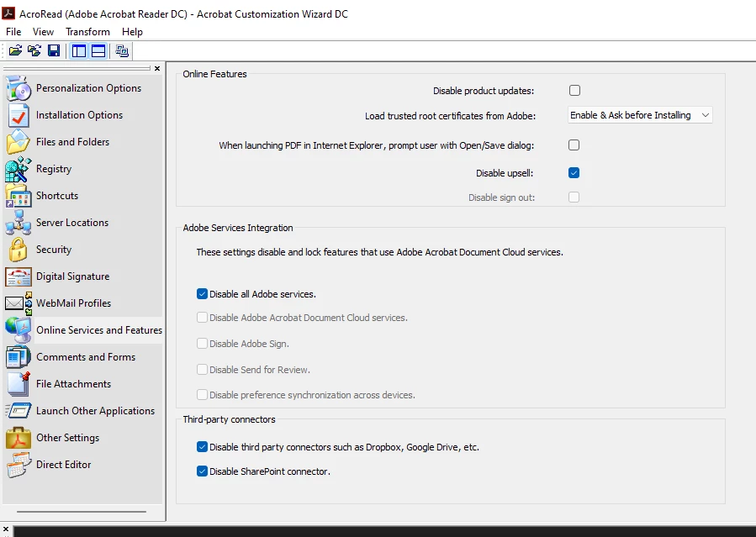
Task: Close the bottom output pane with X
Action: point(6,529)
